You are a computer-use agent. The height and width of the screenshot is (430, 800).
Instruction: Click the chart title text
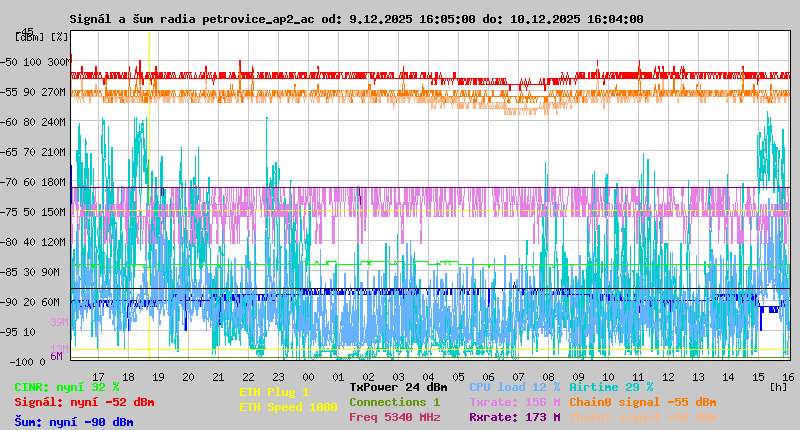point(356,19)
